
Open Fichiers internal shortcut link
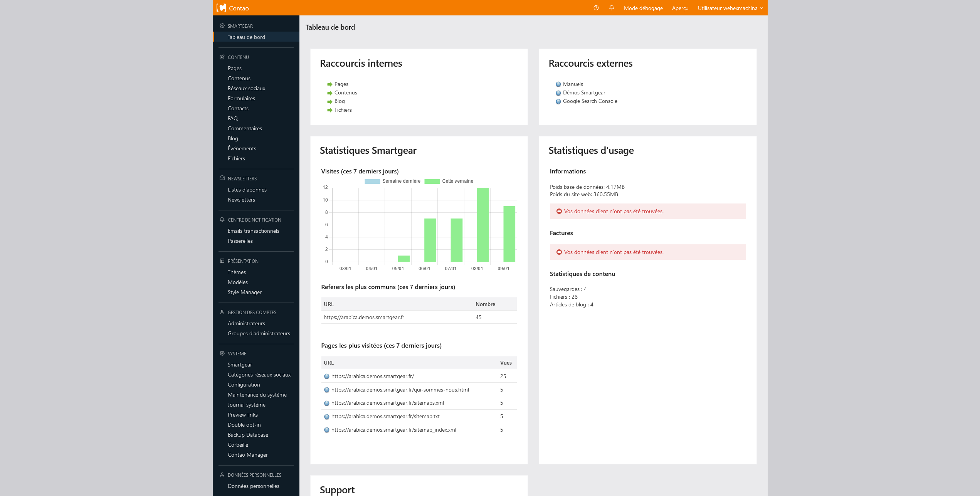pos(343,110)
